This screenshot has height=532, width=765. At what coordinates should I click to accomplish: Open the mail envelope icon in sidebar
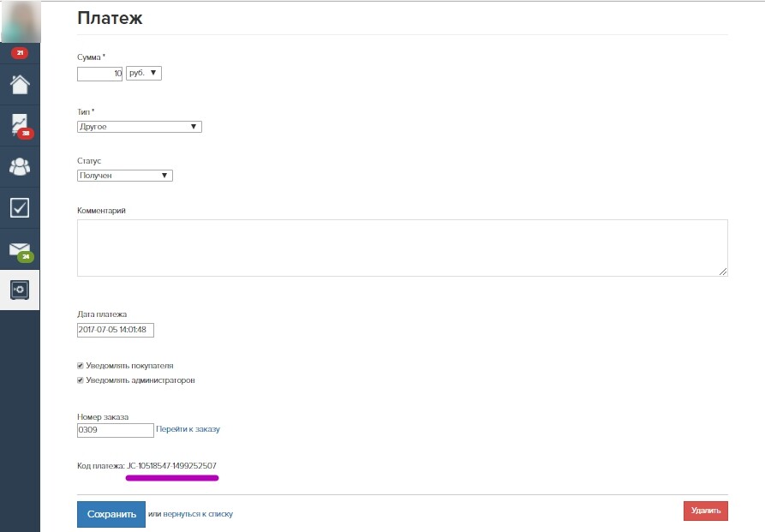coord(20,250)
